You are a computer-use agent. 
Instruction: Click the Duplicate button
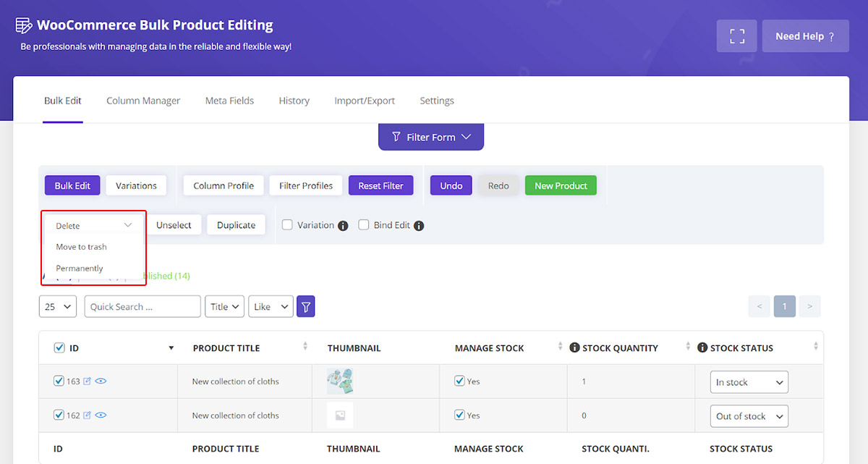pyautogui.click(x=237, y=225)
